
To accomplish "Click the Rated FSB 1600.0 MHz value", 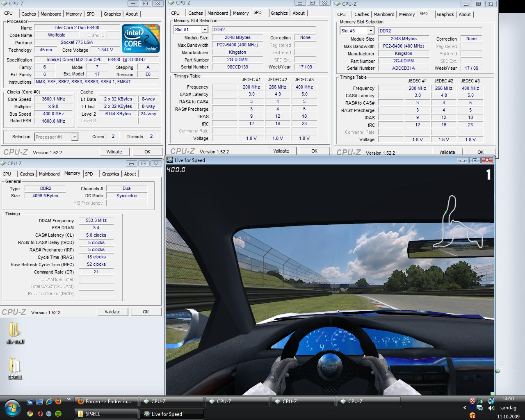I will tap(53, 121).
